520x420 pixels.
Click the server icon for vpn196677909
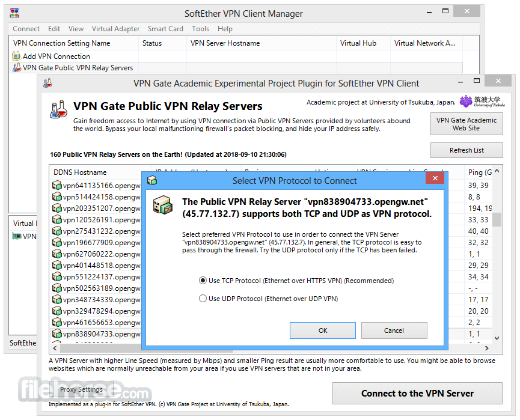point(57,243)
